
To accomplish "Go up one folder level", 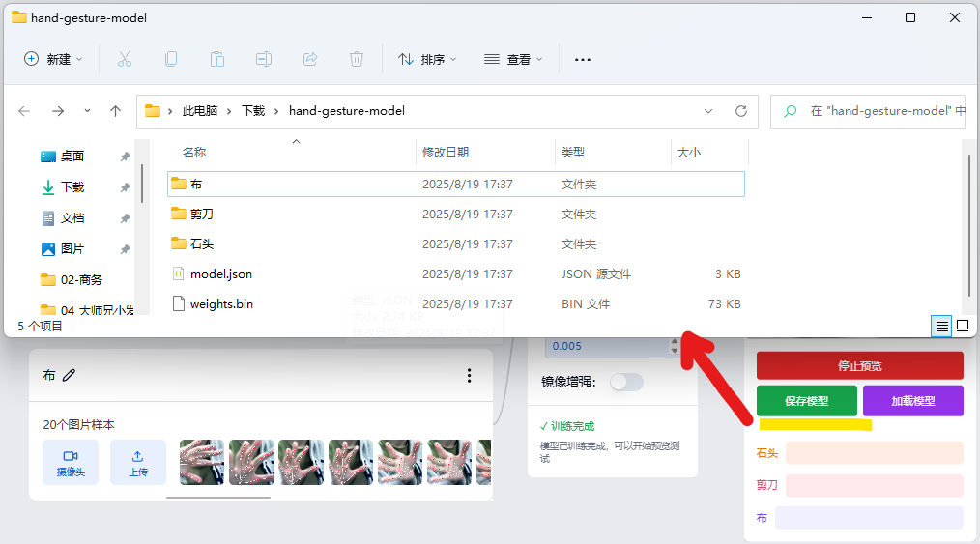I will [116, 111].
